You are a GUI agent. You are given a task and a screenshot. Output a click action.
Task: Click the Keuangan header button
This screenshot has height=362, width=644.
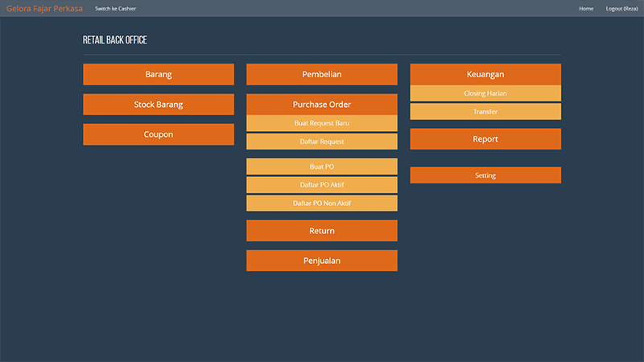click(485, 74)
